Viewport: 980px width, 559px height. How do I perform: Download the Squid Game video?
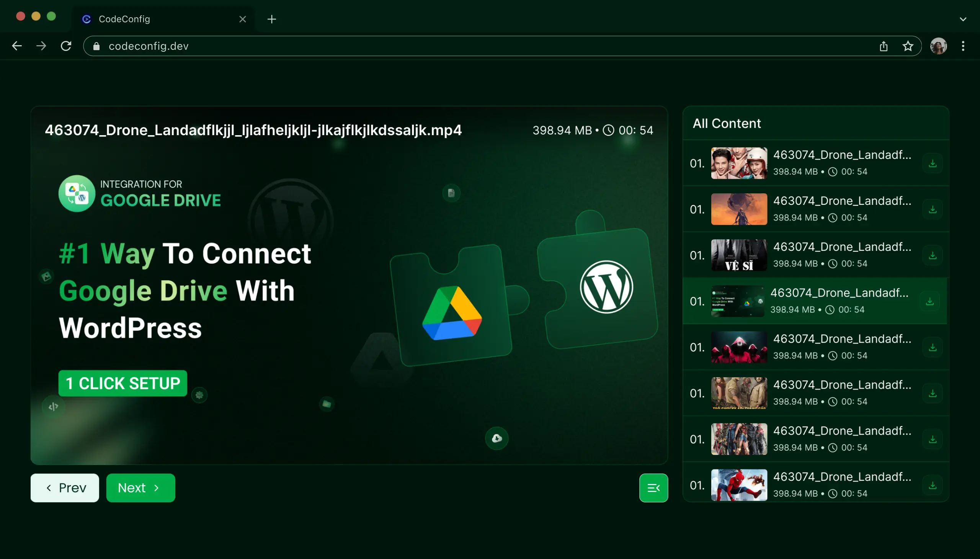tap(933, 347)
